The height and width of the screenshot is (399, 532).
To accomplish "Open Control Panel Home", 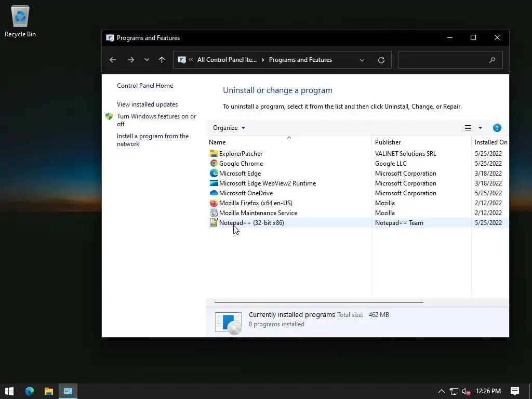I will [145, 86].
